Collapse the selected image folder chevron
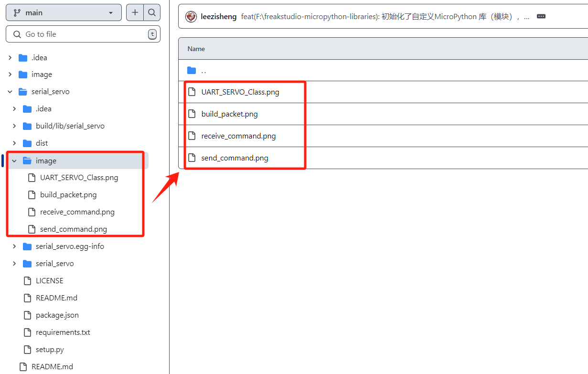The width and height of the screenshot is (588, 374). click(14, 161)
